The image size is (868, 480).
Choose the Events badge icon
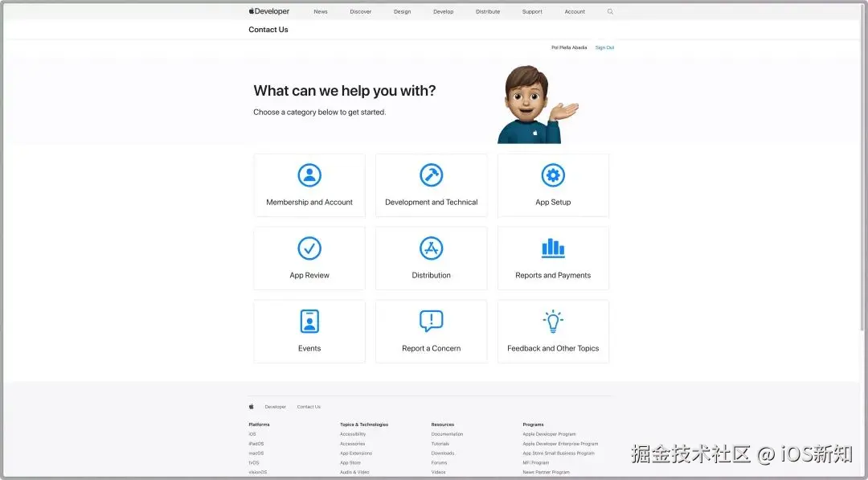[309, 321]
